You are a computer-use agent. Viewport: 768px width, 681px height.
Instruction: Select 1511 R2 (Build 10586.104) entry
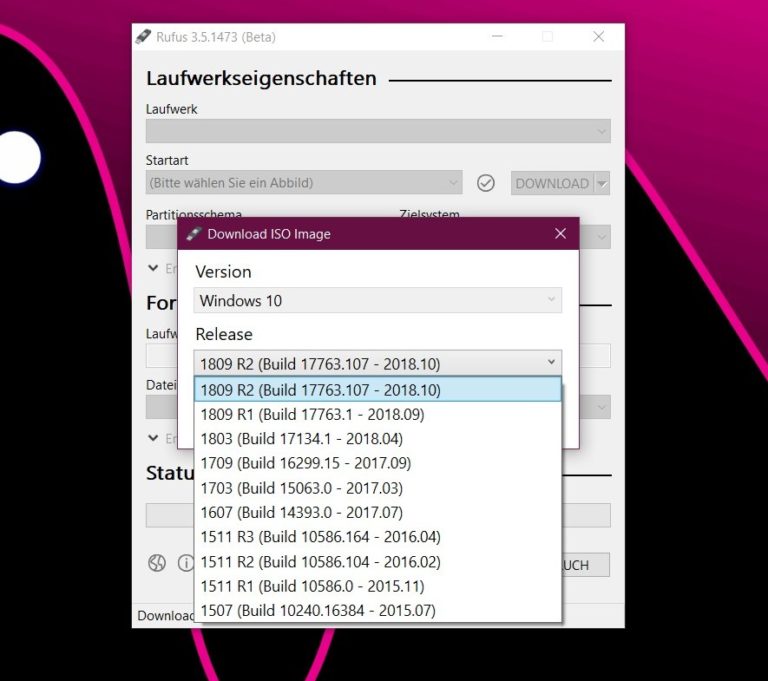tap(378, 561)
